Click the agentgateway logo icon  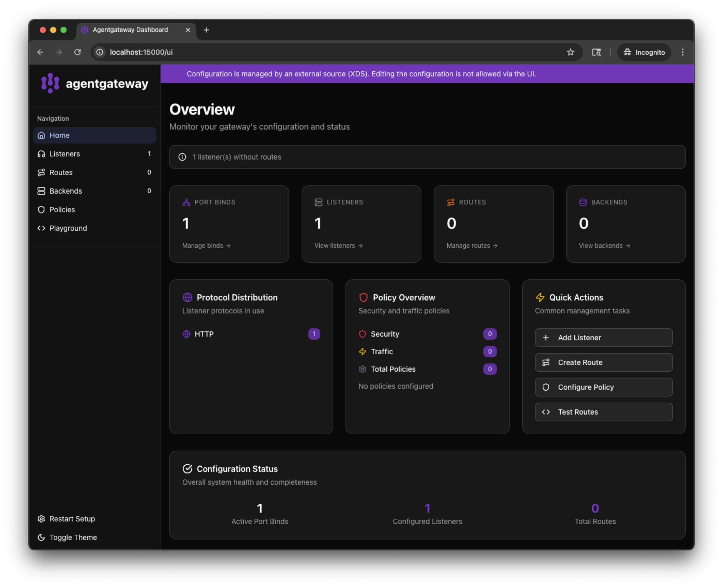coord(50,83)
